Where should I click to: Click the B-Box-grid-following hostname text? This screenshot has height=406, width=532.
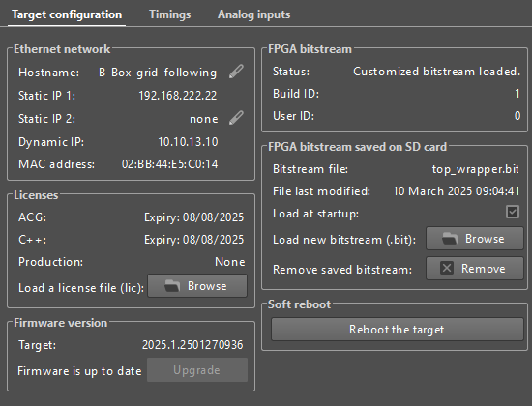pyautogui.click(x=158, y=72)
